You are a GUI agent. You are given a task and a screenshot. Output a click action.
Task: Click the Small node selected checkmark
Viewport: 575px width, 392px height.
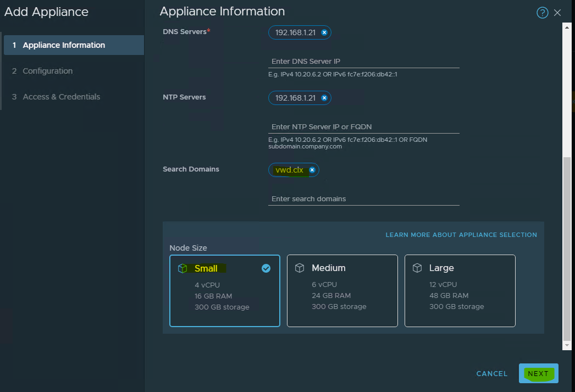266,268
